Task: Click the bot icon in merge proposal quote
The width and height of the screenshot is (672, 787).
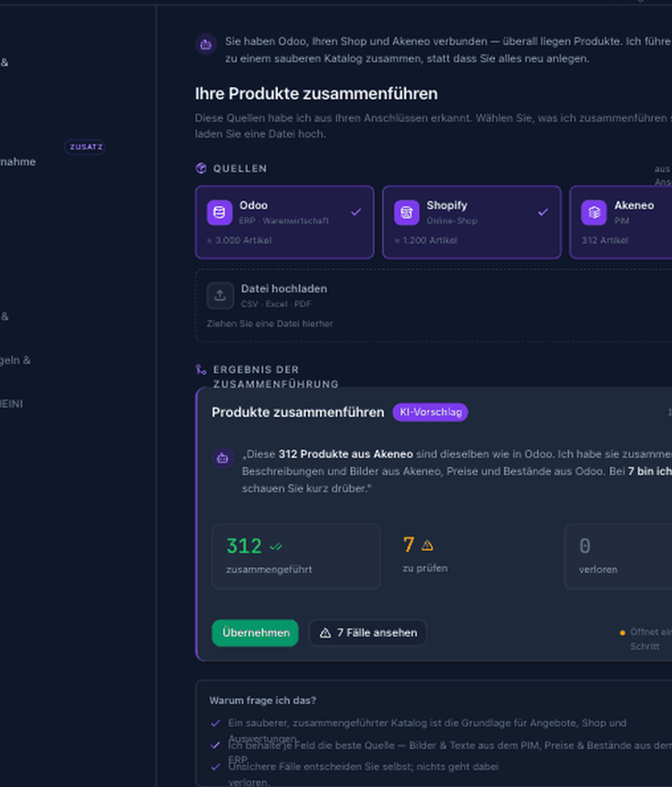Action: point(222,458)
